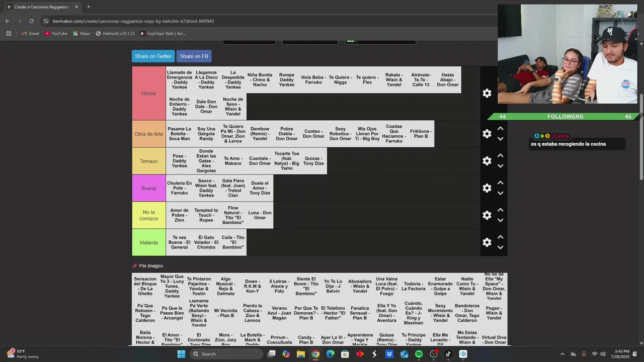Select El Gato Volador - El Chombo tile
Viewport: 644px width, 362px height.
point(206,242)
